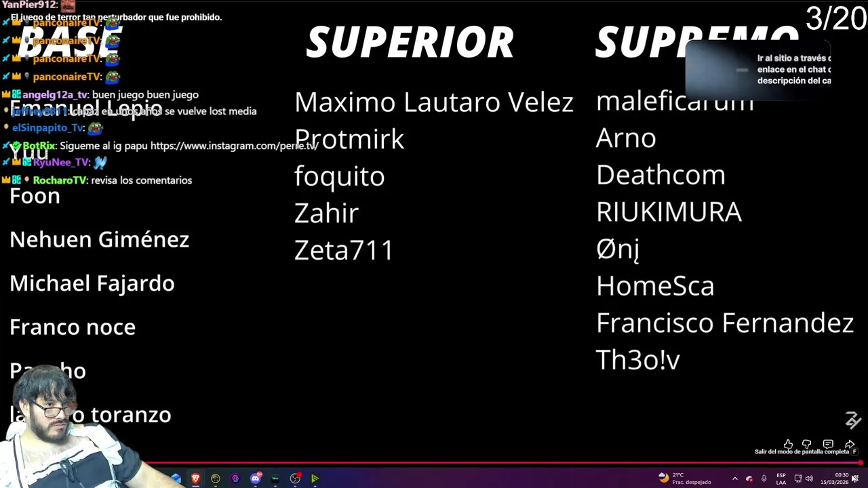
Task: Click the "Maximo Lautaro Velez" name
Action: click(x=434, y=102)
